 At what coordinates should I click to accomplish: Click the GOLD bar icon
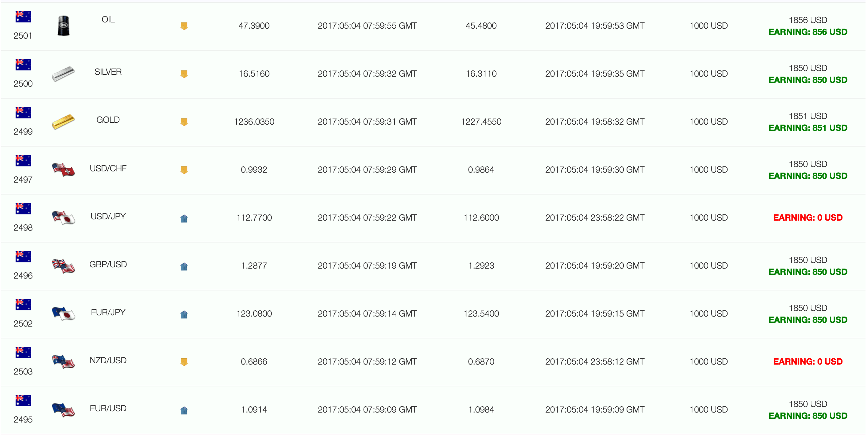[63, 122]
